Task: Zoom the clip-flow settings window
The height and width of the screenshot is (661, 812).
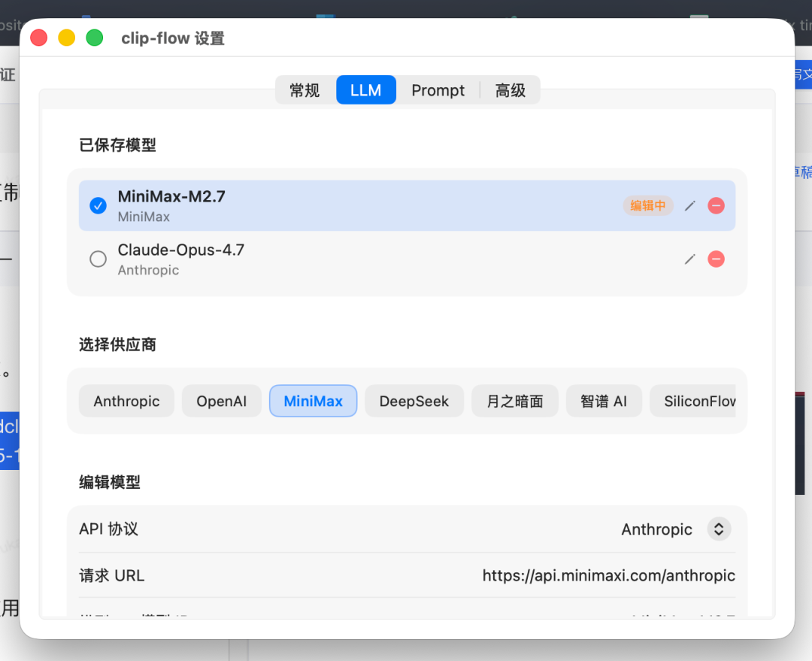Action: coord(94,38)
